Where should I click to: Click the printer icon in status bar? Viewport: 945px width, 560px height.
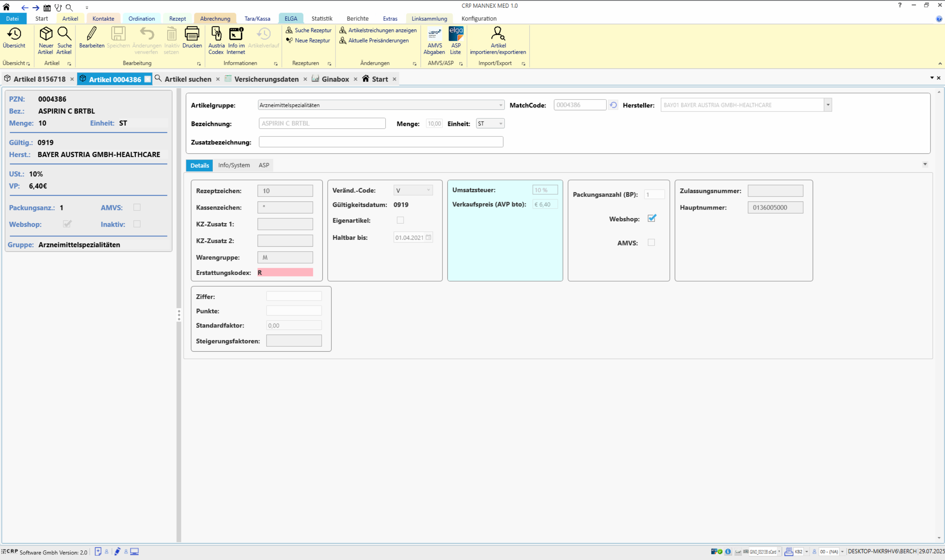point(788,552)
